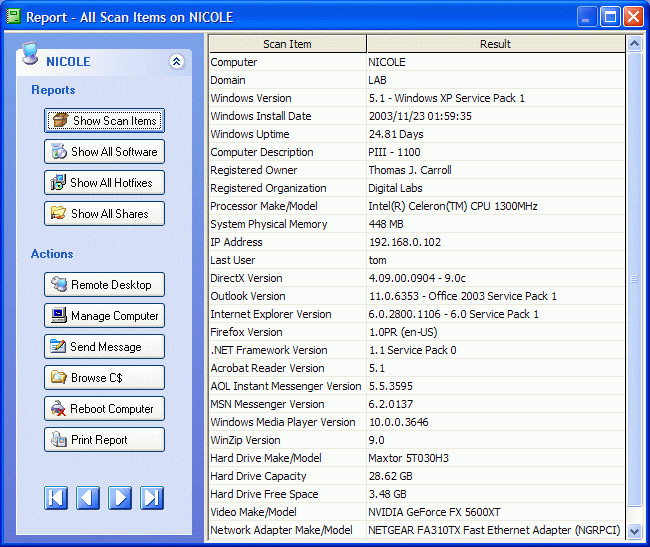This screenshot has width=650, height=547.
Task: Click the NICOLE computer icon
Action: tap(30, 54)
